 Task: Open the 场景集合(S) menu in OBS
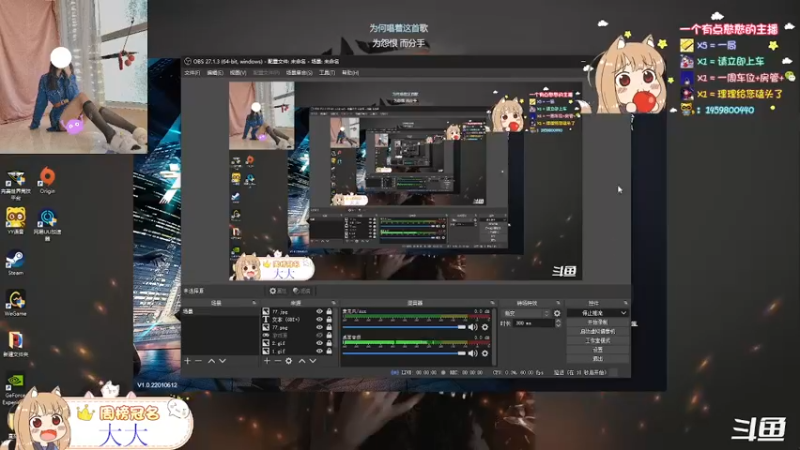(299, 73)
